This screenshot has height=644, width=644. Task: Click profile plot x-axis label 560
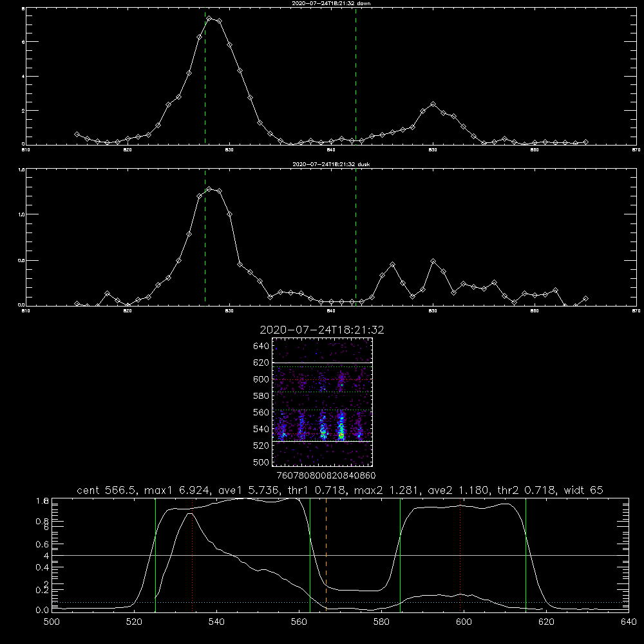point(299,622)
